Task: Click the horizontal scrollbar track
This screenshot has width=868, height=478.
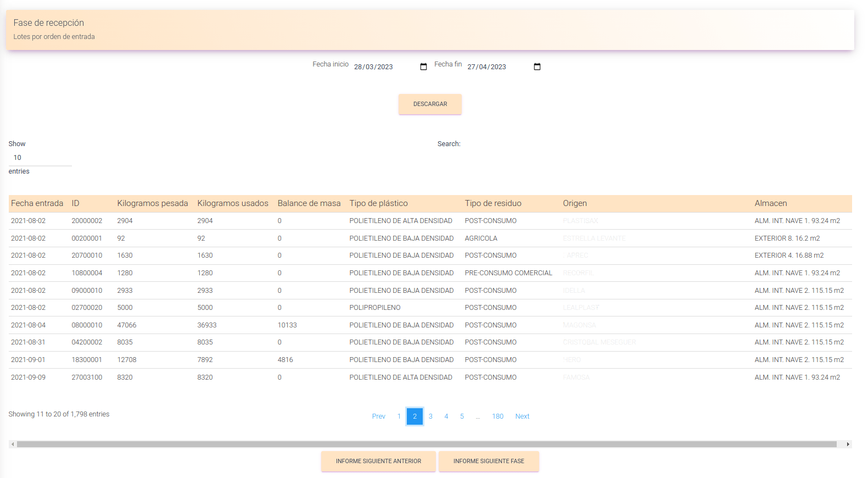Action: click(x=426, y=444)
